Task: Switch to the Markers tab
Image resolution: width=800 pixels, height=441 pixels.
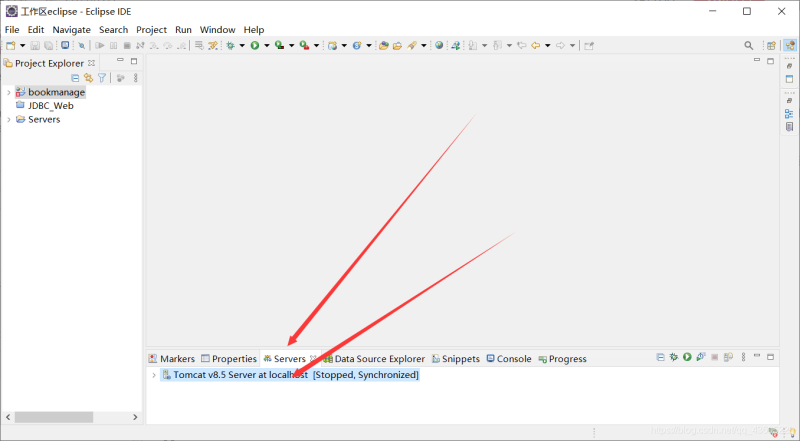Action: [x=171, y=359]
